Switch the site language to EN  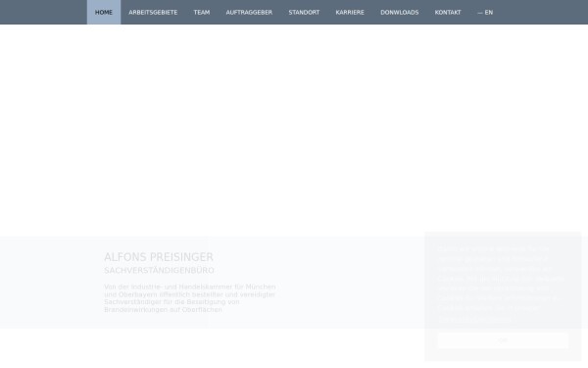(485, 12)
